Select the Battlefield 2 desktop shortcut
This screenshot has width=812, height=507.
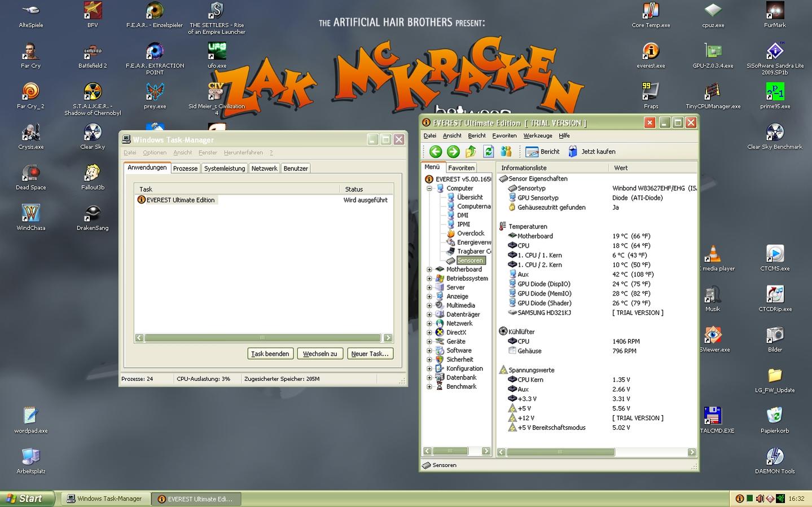(93, 56)
